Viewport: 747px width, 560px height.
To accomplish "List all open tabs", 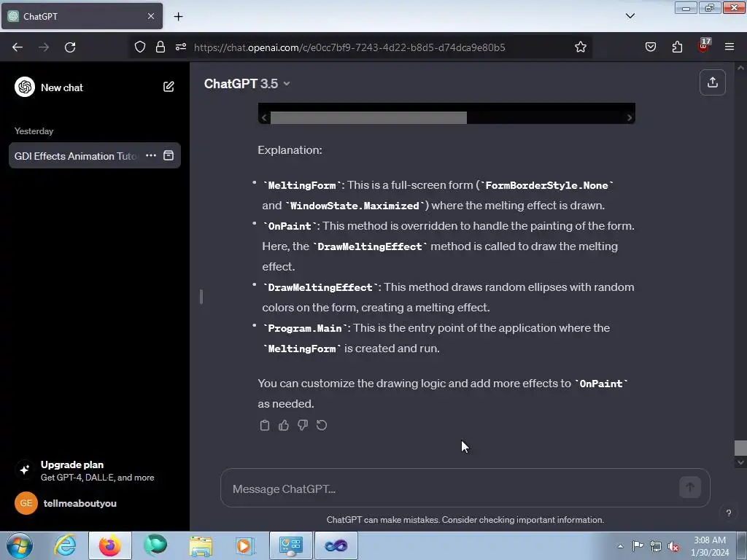I will pos(630,16).
